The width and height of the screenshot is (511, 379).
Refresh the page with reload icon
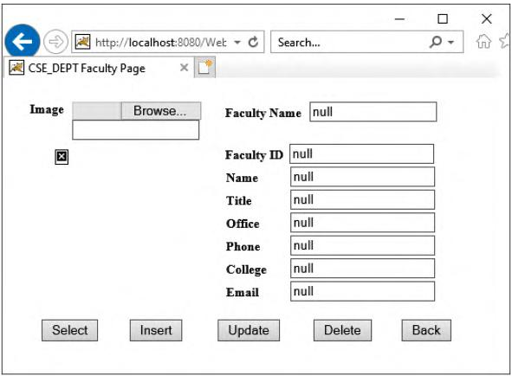coord(253,42)
